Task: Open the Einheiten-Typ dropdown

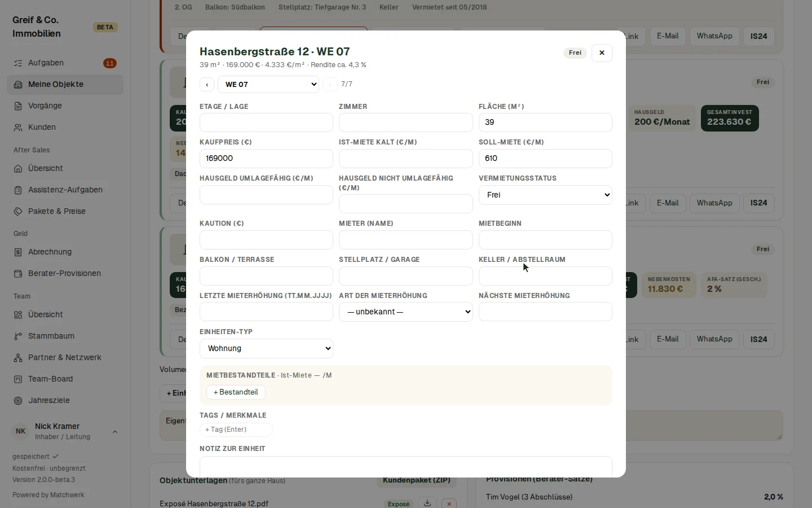Action: click(x=266, y=348)
